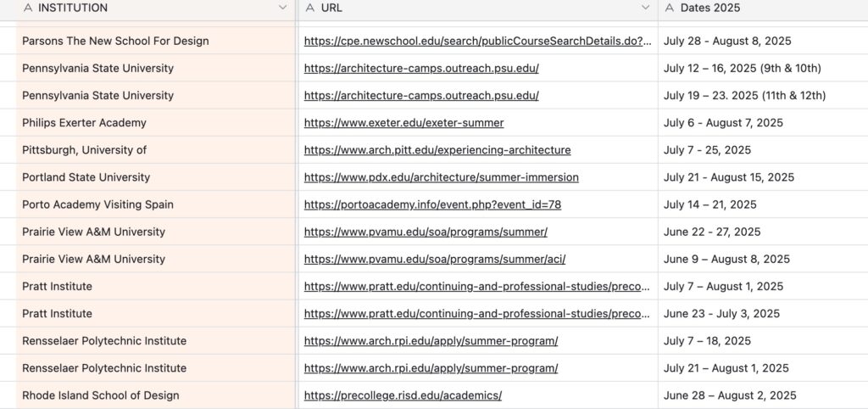
Task: Open the pvamu.edu summer/aci/ link
Action: (435, 259)
